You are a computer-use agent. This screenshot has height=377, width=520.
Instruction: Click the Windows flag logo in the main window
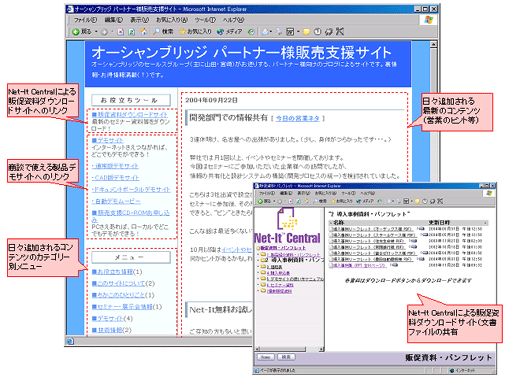(429, 20)
